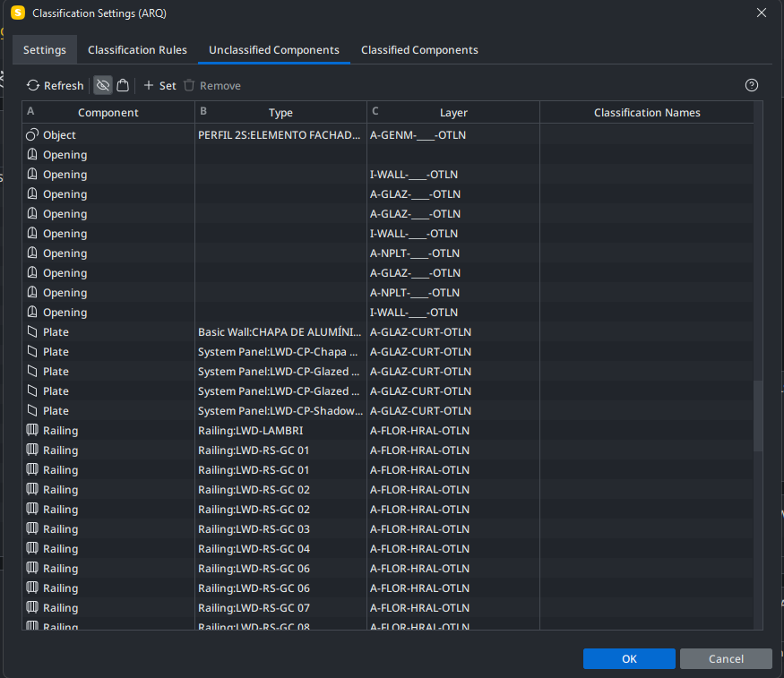Click the Cancel button
784x678 pixels.
(x=726, y=658)
